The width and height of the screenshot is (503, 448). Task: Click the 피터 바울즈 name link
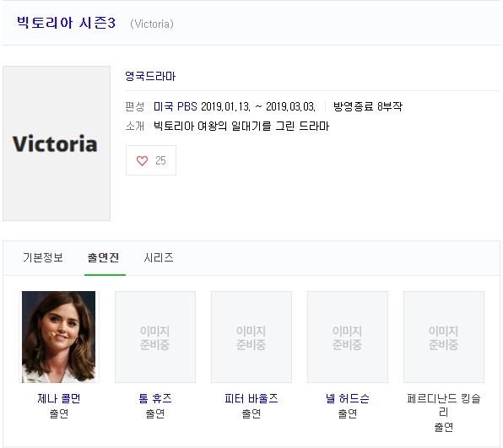[251, 398]
